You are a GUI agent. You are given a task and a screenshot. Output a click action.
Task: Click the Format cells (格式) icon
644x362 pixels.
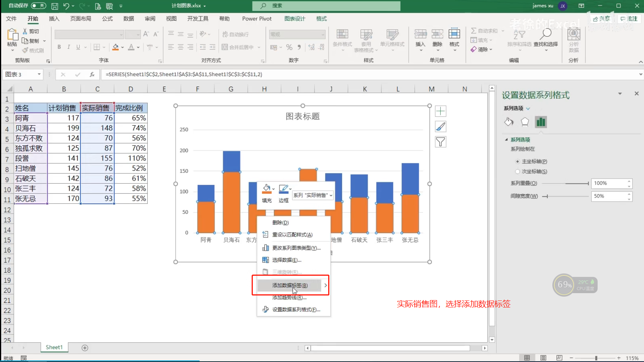(454, 34)
